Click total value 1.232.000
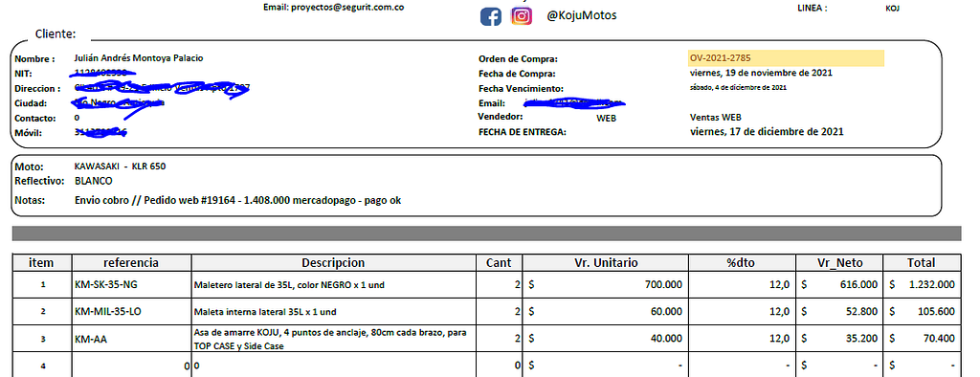 click(x=931, y=284)
